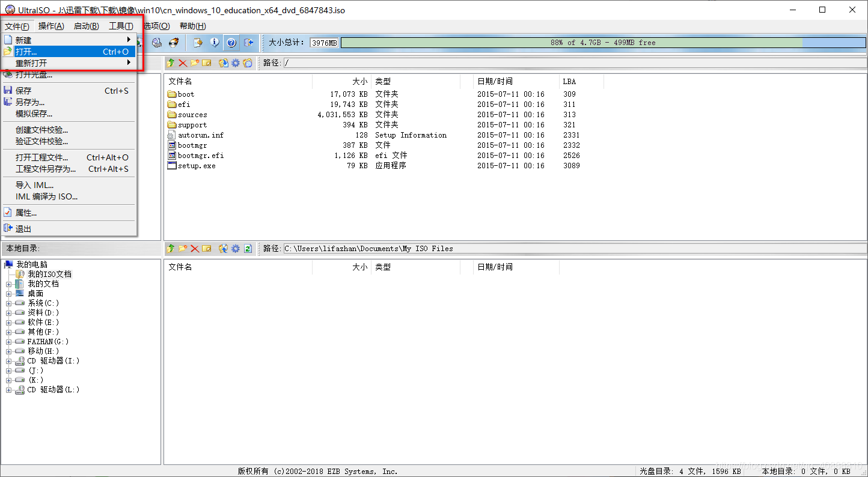Viewport: 868px width, 477px height.
Task: Click the sources folder icon
Action: [172, 115]
